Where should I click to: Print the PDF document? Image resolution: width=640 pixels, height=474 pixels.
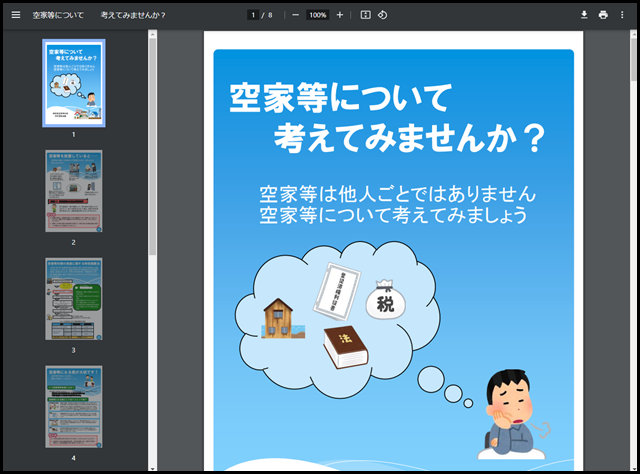603,15
